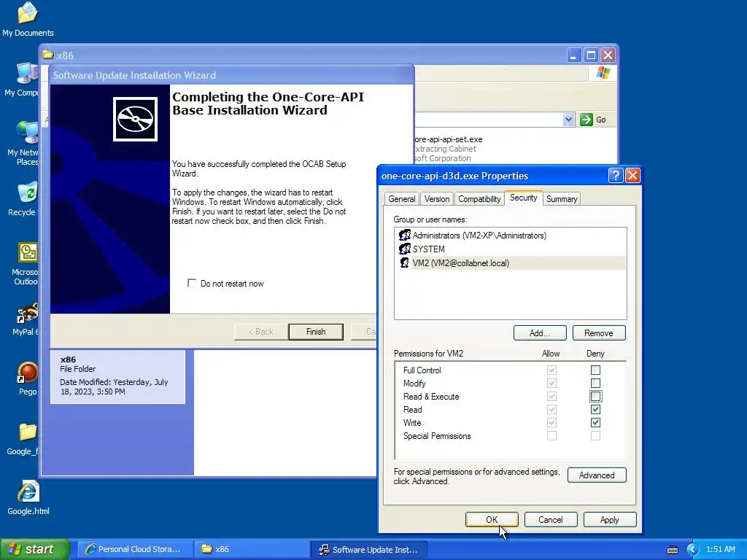Viewport: 747px width, 560px height.
Task: Click the 1:51 AM taskbar clock
Action: pyautogui.click(x=720, y=550)
